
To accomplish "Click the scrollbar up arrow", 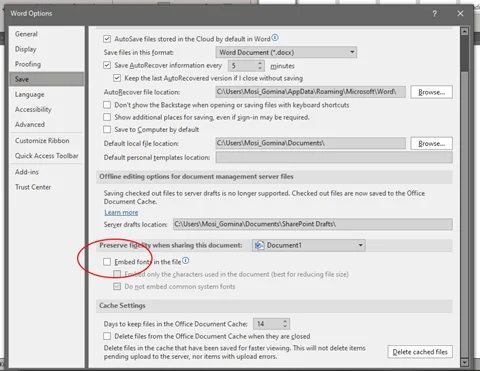I will pyautogui.click(x=464, y=32).
